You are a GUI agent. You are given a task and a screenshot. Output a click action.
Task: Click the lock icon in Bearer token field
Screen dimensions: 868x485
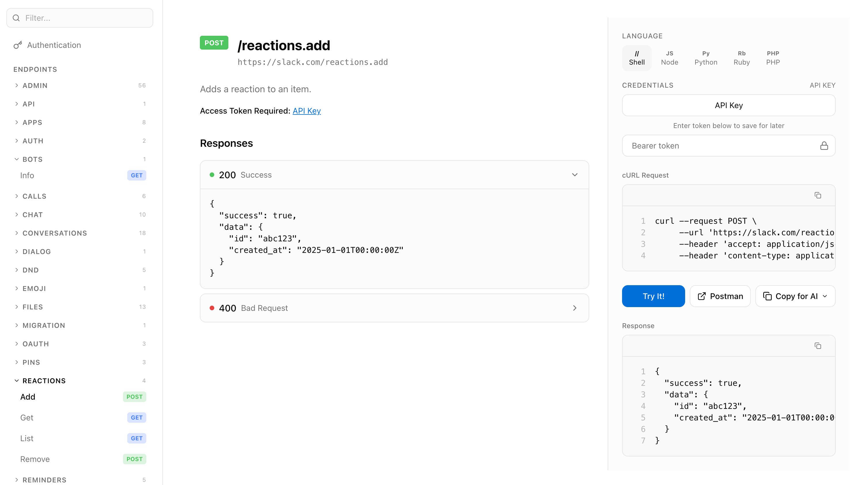click(x=824, y=146)
